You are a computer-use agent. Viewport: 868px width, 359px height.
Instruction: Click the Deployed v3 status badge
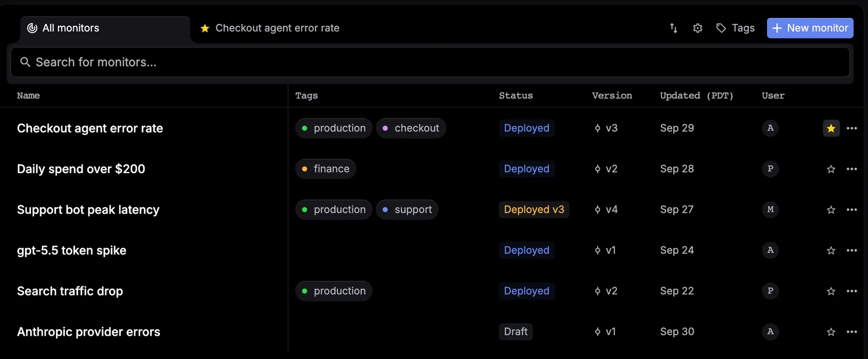(x=534, y=209)
